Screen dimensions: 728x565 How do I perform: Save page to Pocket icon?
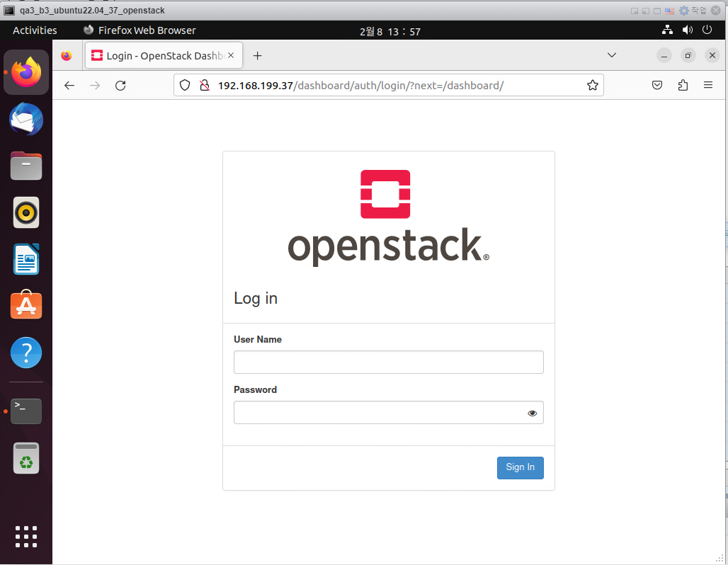[x=657, y=86]
